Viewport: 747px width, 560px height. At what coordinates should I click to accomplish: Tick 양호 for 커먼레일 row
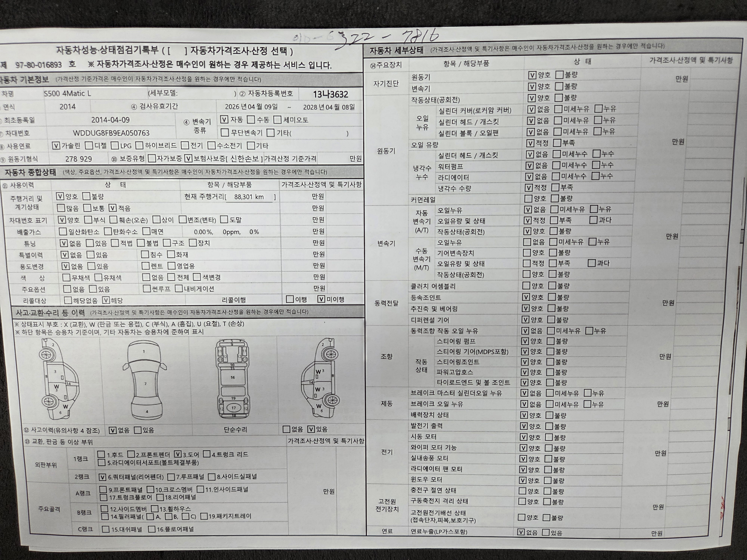click(x=528, y=198)
